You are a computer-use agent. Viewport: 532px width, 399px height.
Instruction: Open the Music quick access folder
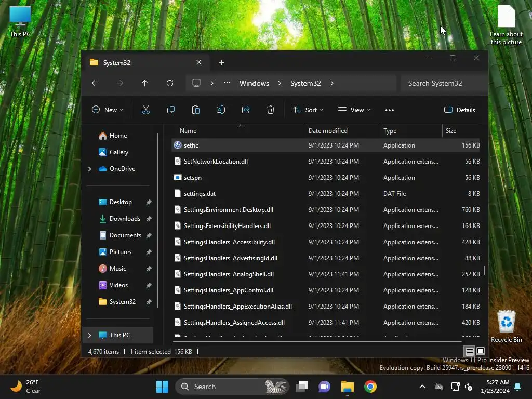coord(118,269)
